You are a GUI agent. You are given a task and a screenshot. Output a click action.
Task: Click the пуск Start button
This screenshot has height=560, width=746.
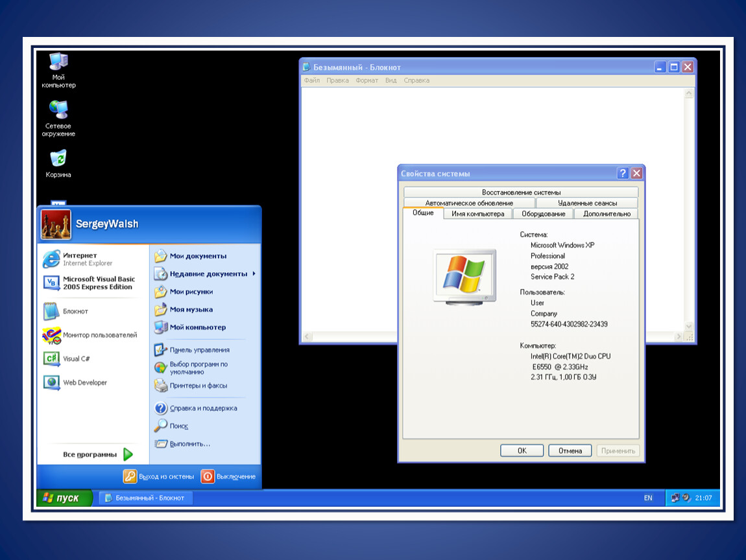pos(64,498)
